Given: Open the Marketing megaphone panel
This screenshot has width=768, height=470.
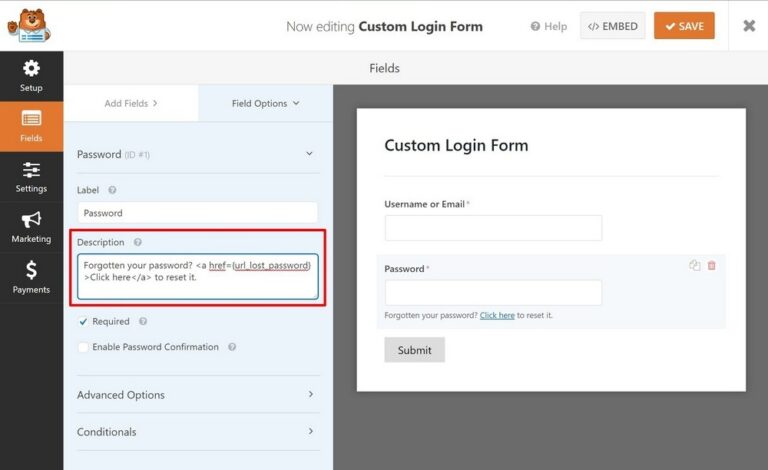Looking at the screenshot, I should click(x=31, y=227).
